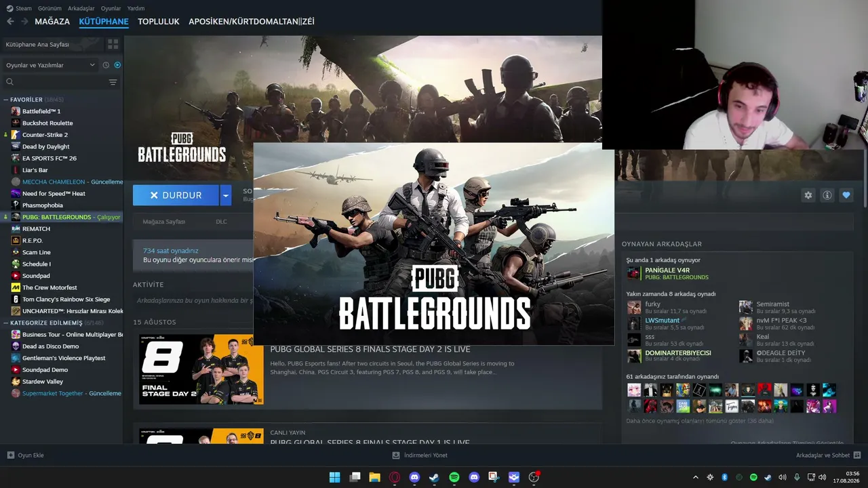The width and height of the screenshot is (868, 488).
Task: Open Bluetooth tray icon
Action: pos(724,477)
